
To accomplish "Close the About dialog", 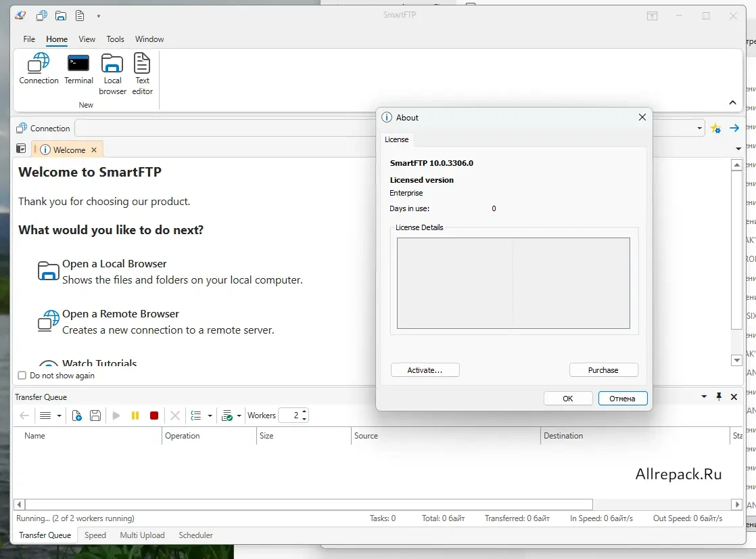I will click(x=642, y=117).
